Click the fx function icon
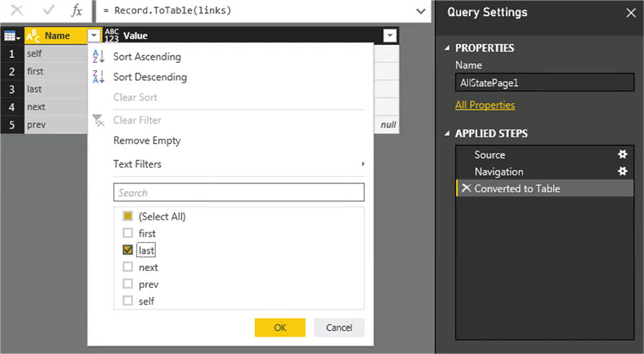The image size is (644, 354). (77, 10)
